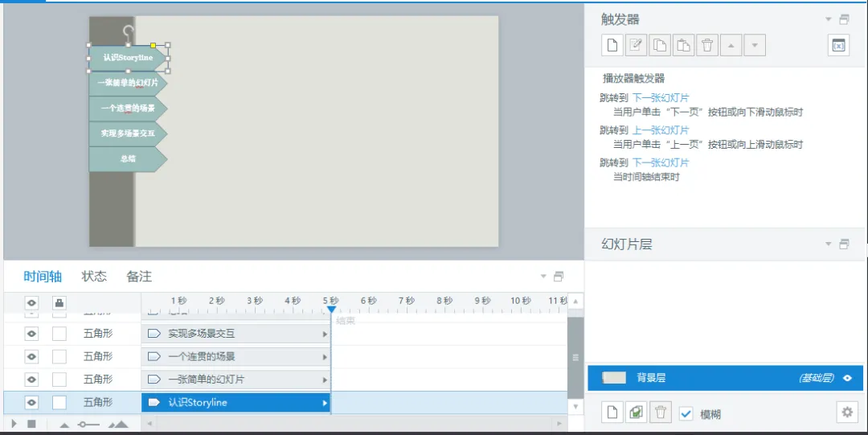Click the blue playhead marker at 5秒
Image resolution: width=868 pixels, height=435 pixels.
(331, 310)
